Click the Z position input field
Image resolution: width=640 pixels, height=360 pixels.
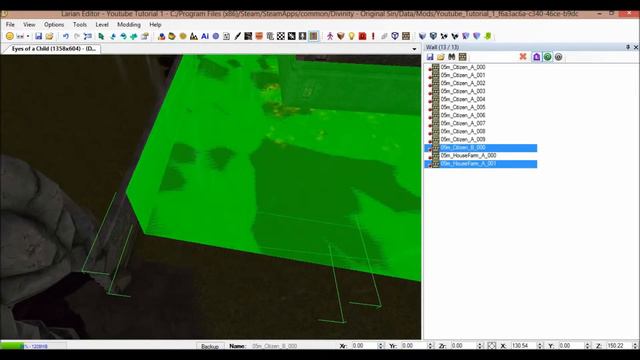(619, 346)
